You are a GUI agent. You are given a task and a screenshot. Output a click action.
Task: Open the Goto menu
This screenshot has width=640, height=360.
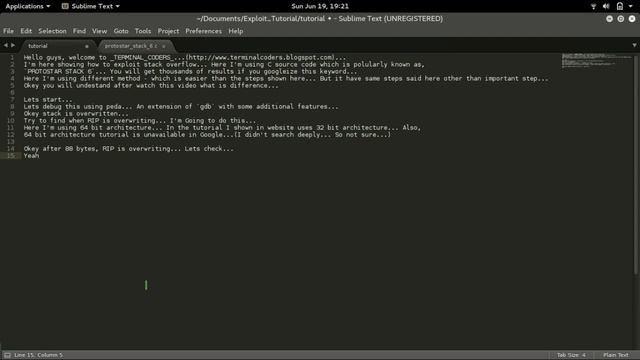pyautogui.click(x=121, y=31)
